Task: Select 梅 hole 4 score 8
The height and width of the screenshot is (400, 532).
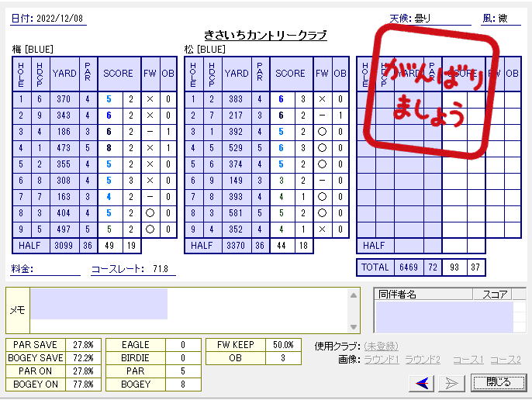Action: [x=109, y=148]
